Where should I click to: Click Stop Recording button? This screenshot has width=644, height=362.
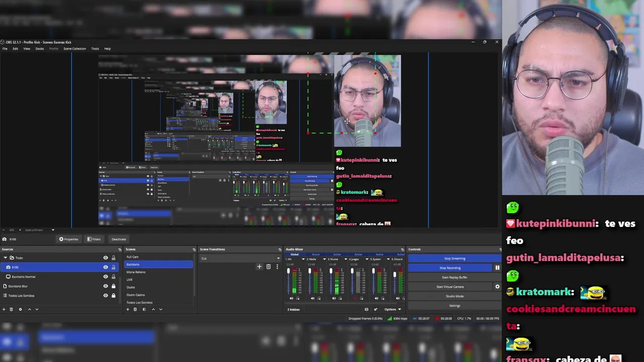click(450, 268)
